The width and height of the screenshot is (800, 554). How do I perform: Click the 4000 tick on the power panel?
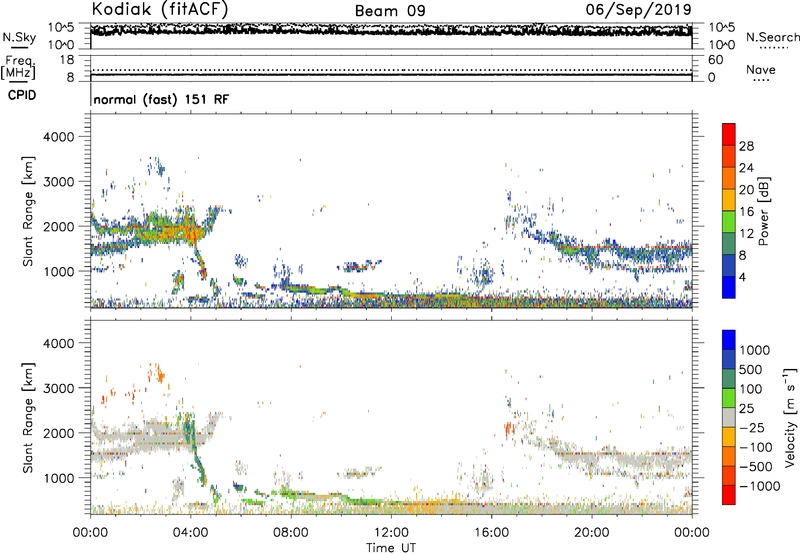(x=58, y=137)
